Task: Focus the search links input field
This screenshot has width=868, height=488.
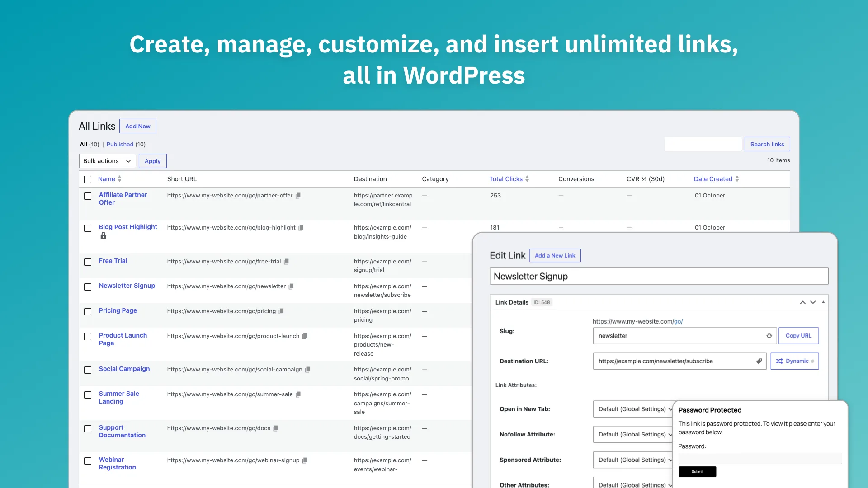Action: pos(703,144)
